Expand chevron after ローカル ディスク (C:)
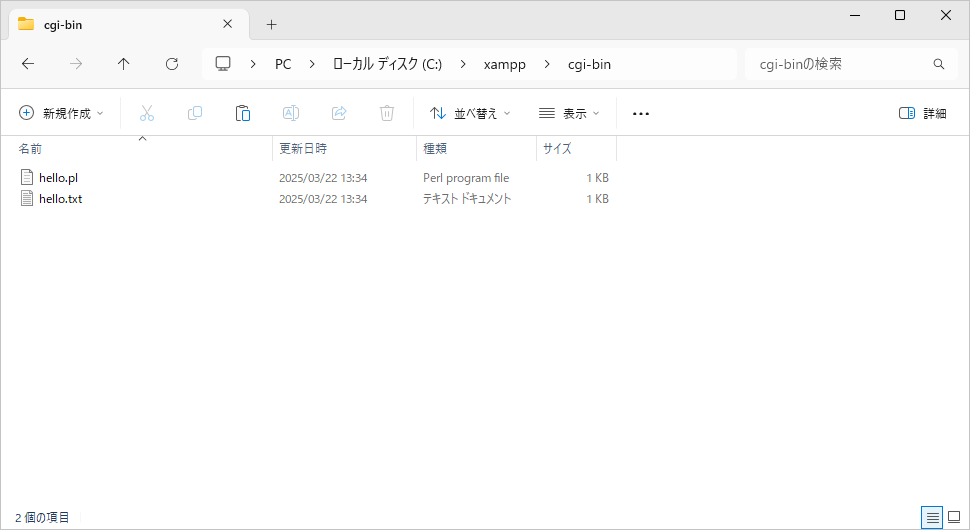970x530 pixels. tap(463, 64)
